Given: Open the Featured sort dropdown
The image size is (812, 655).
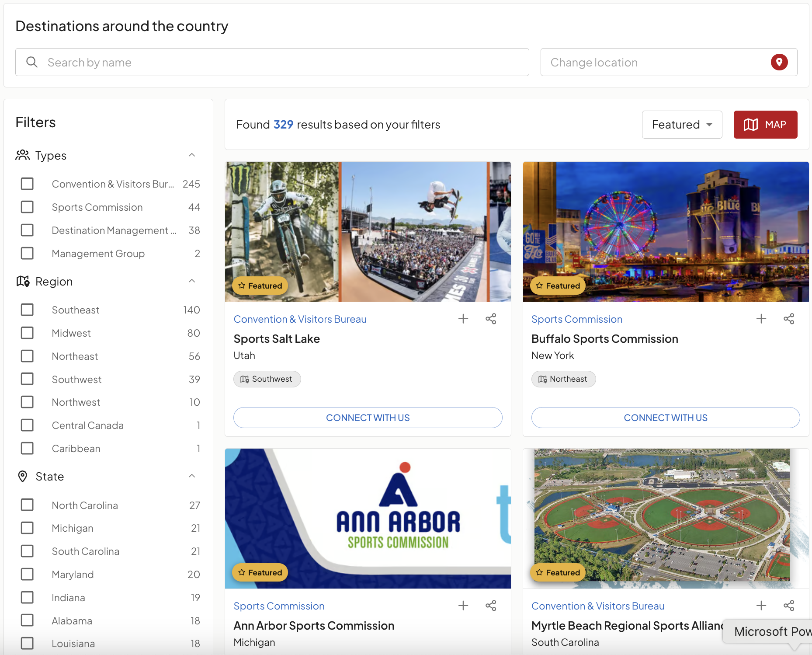Looking at the screenshot, I should point(682,125).
